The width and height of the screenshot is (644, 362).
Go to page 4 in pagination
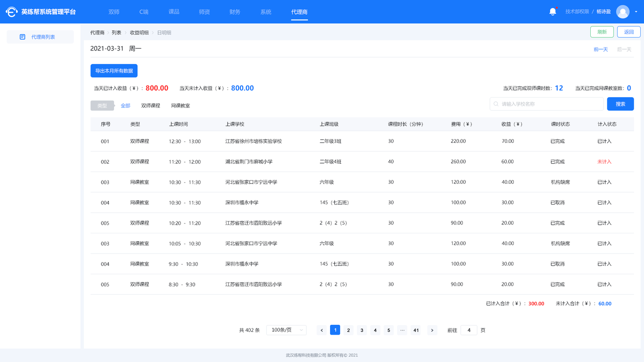pyautogui.click(x=375, y=330)
